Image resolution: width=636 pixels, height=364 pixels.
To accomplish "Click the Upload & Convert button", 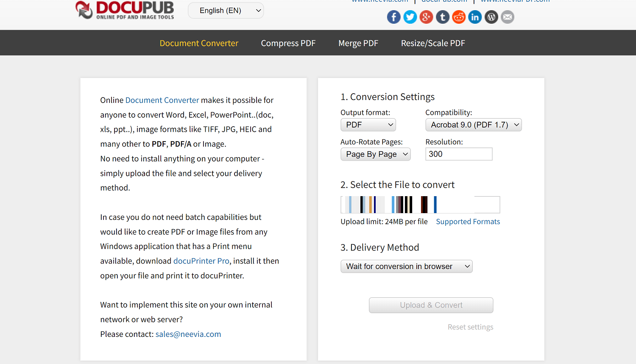I will click(x=431, y=305).
